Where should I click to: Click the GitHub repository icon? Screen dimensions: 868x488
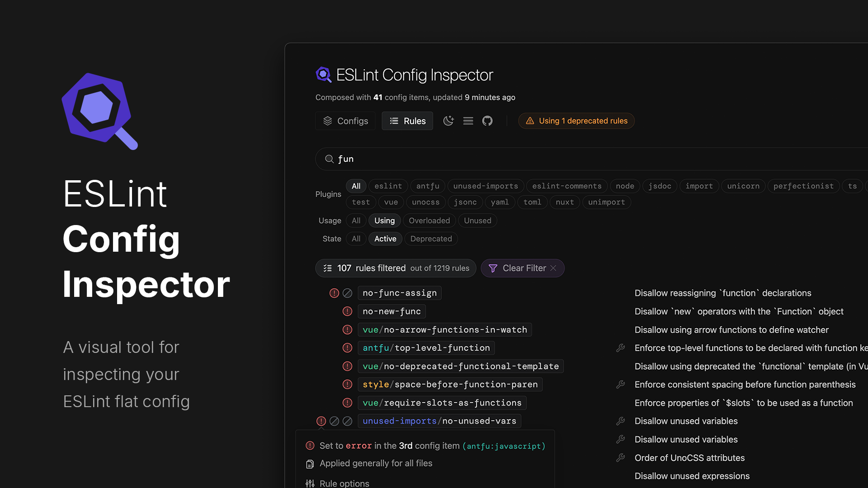pos(487,121)
